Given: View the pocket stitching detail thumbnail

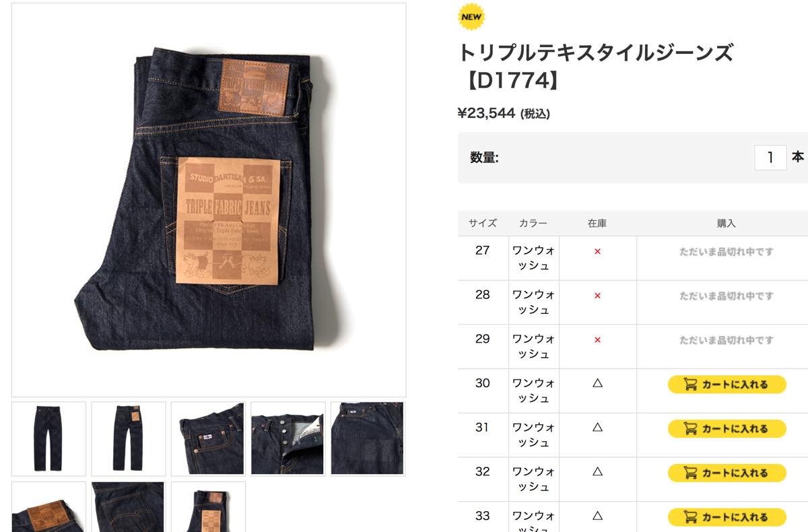Looking at the screenshot, I should pyautogui.click(x=129, y=507).
